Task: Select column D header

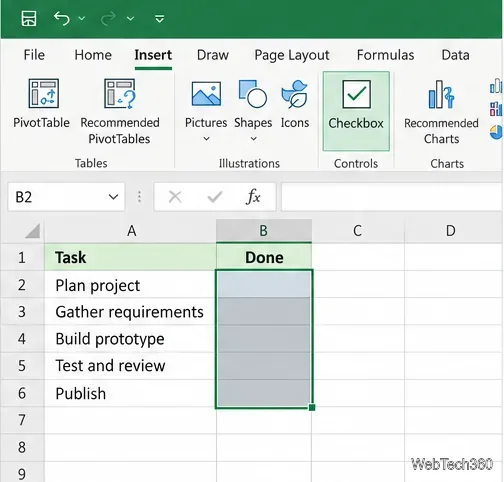Action: (454, 231)
